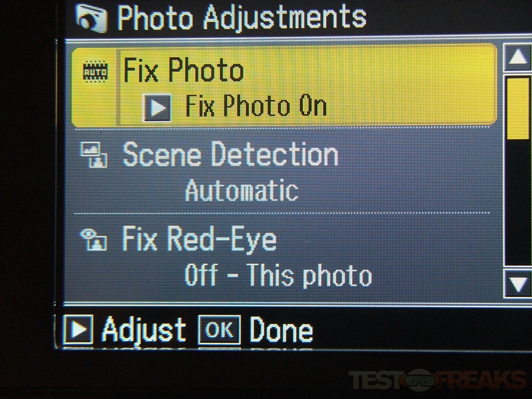The width and height of the screenshot is (532, 399).
Task: Select the Fix Photo AUTO film icon
Action: 96,71
